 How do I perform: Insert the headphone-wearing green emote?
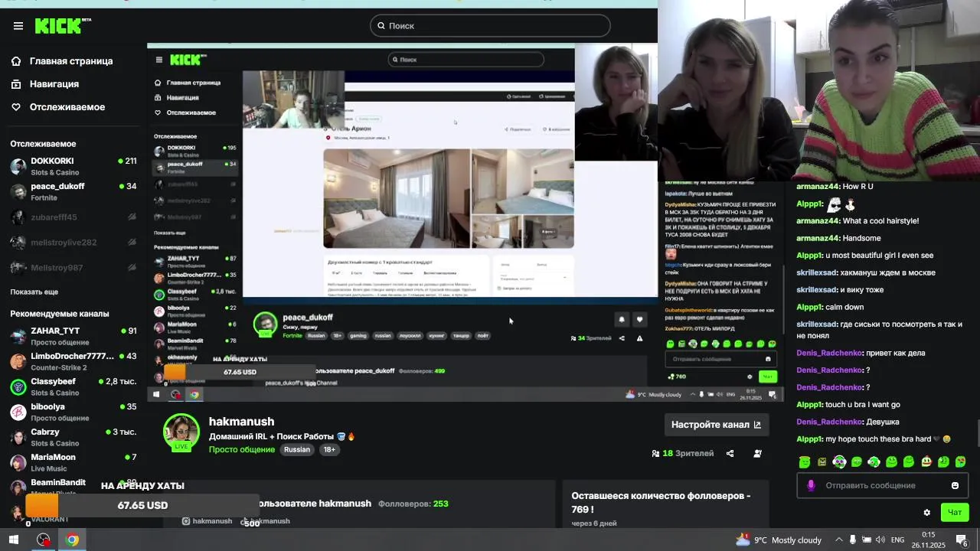pyautogui.click(x=839, y=461)
